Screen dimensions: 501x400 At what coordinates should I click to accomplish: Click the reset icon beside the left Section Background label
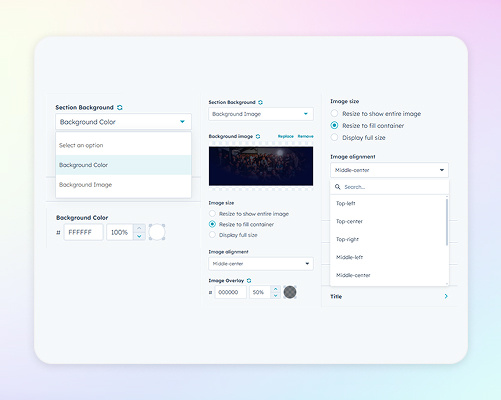(120, 107)
